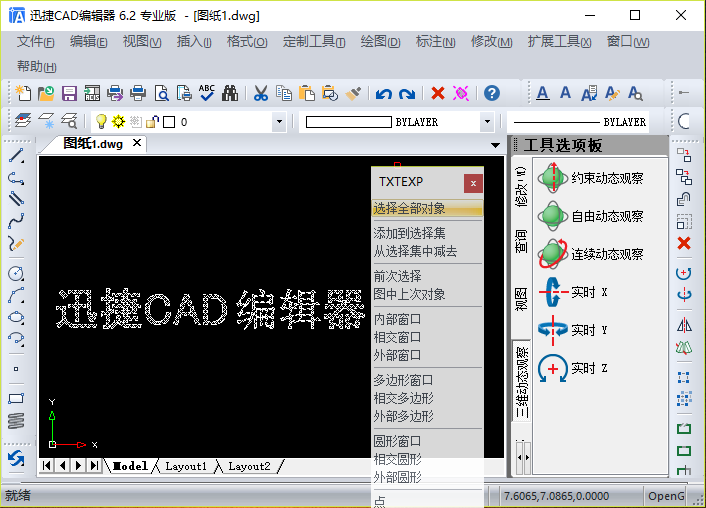Open the Layers manager icon

(x=23, y=121)
